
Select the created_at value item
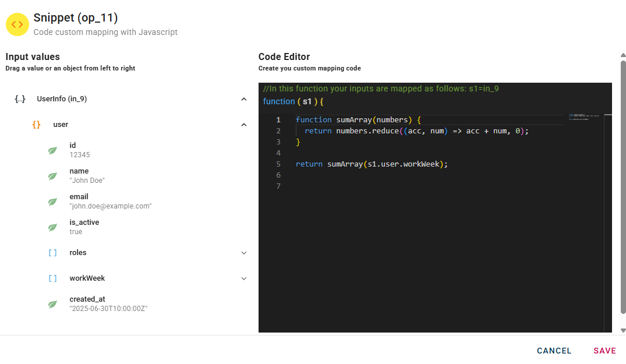click(108, 304)
